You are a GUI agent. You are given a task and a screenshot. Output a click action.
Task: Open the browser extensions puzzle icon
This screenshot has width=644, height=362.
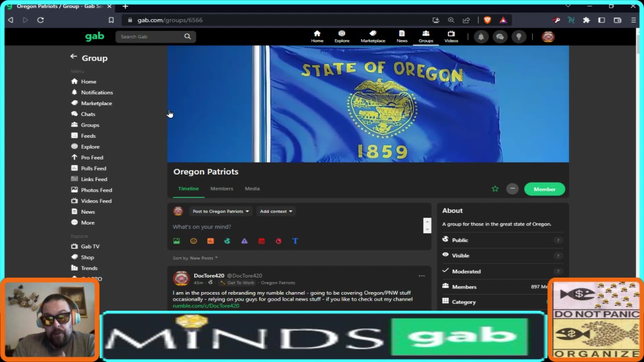[586, 20]
